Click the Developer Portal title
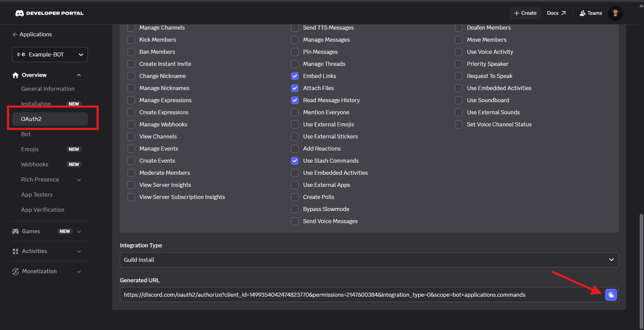Screen dimensions: 644x330 point(55,13)
